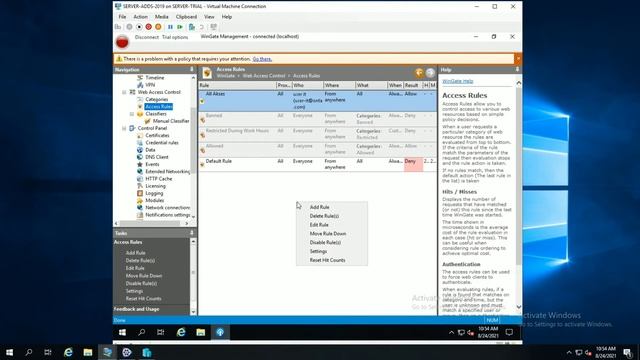This screenshot has width=640, height=360.
Task: Open the host notification center icon
Action: pos(628,352)
